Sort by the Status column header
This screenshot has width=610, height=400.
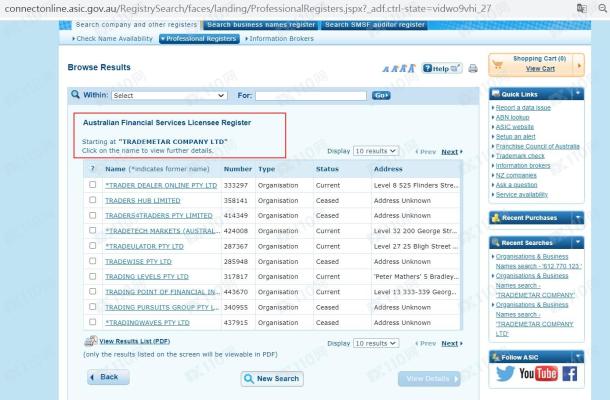click(x=327, y=169)
